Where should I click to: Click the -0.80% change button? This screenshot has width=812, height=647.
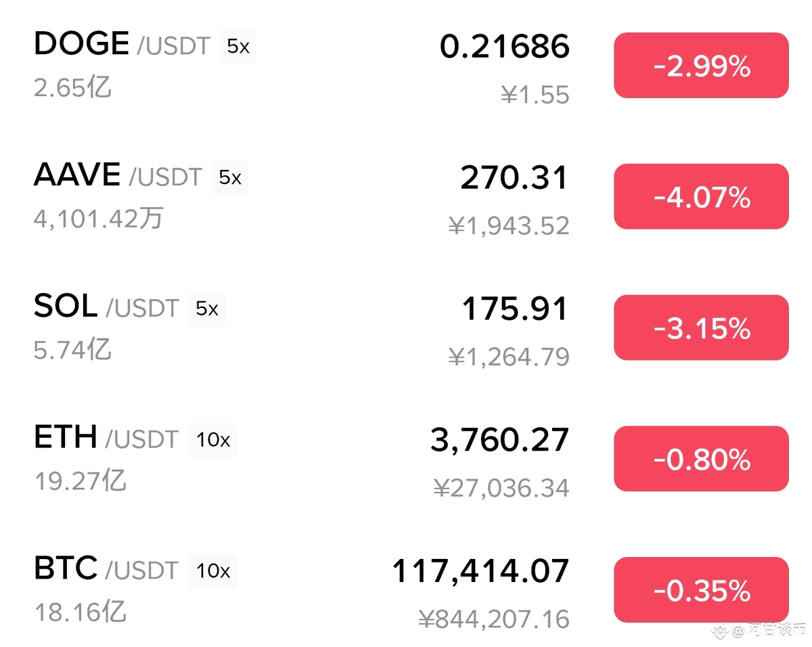tap(701, 459)
